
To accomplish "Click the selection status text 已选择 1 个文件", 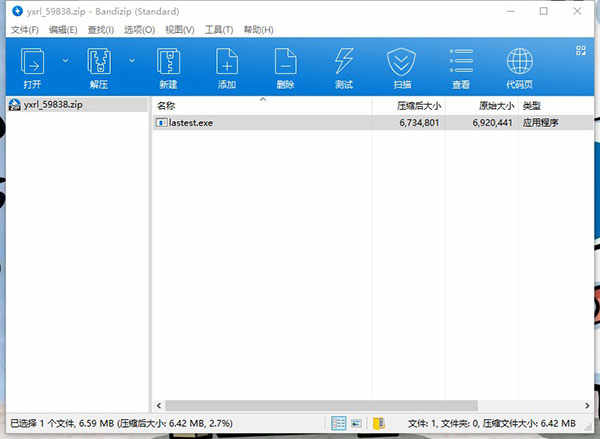I will coord(42,423).
